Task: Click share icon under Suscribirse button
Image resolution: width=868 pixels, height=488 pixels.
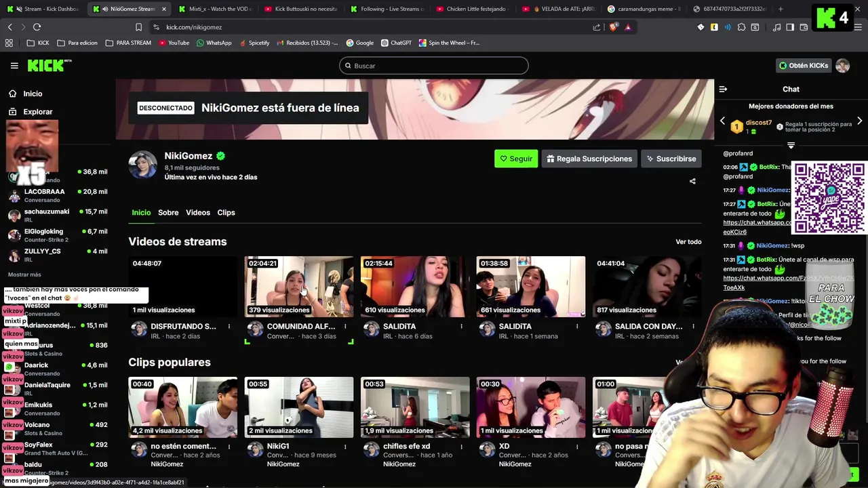Action: [x=692, y=181]
